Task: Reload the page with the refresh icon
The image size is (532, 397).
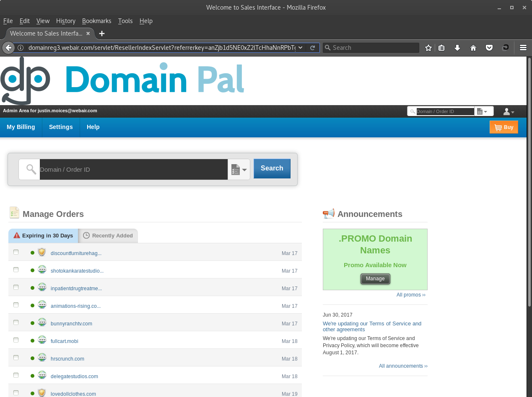Action: click(312, 48)
